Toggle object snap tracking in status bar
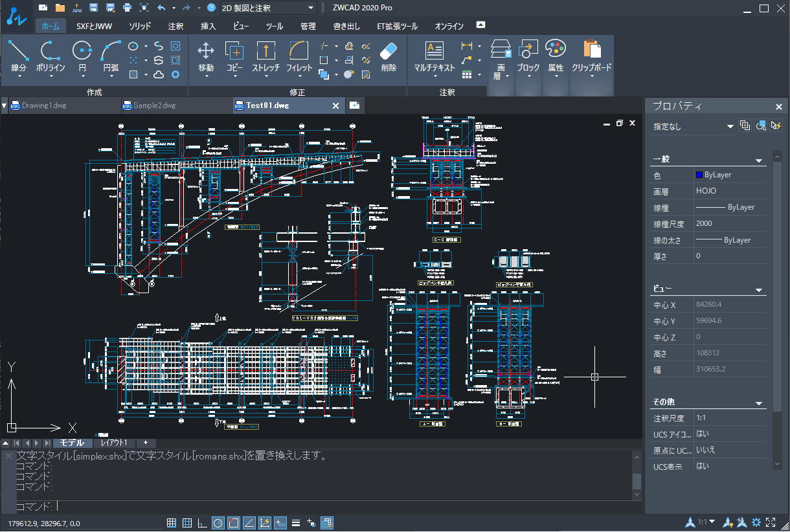 click(x=249, y=523)
